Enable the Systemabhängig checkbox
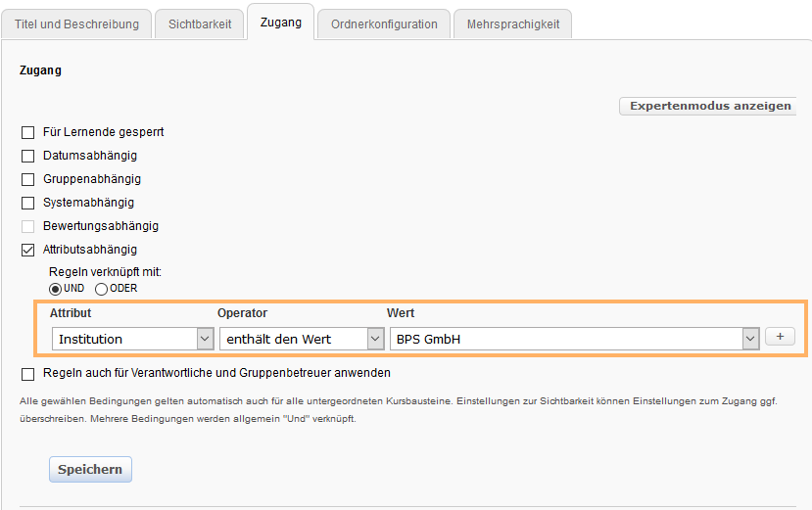812x510 pixels. 27,203
